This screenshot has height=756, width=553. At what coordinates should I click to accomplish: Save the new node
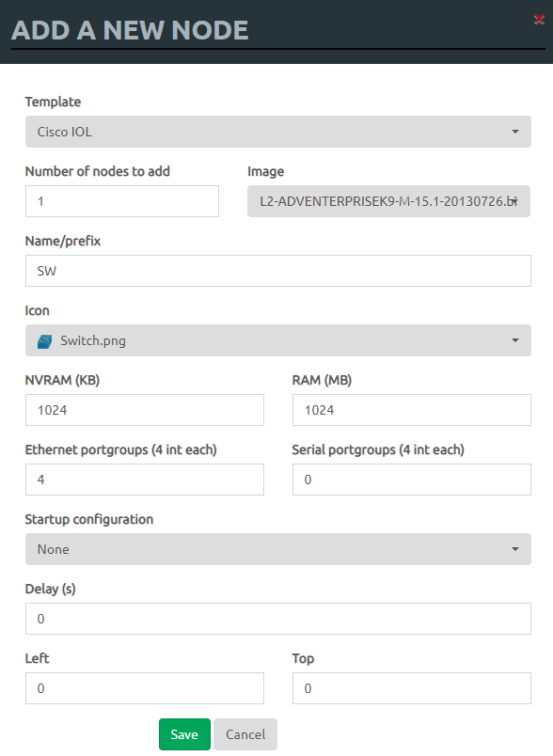pyautogui.click(x=184, y=734)
